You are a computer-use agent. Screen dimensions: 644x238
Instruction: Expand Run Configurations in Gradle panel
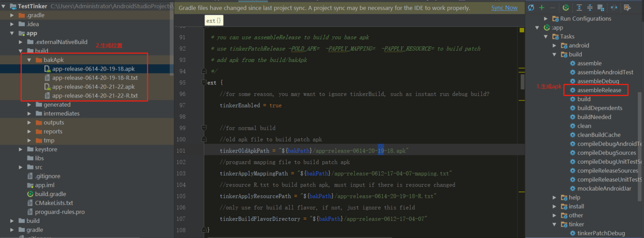pos(546,19)
